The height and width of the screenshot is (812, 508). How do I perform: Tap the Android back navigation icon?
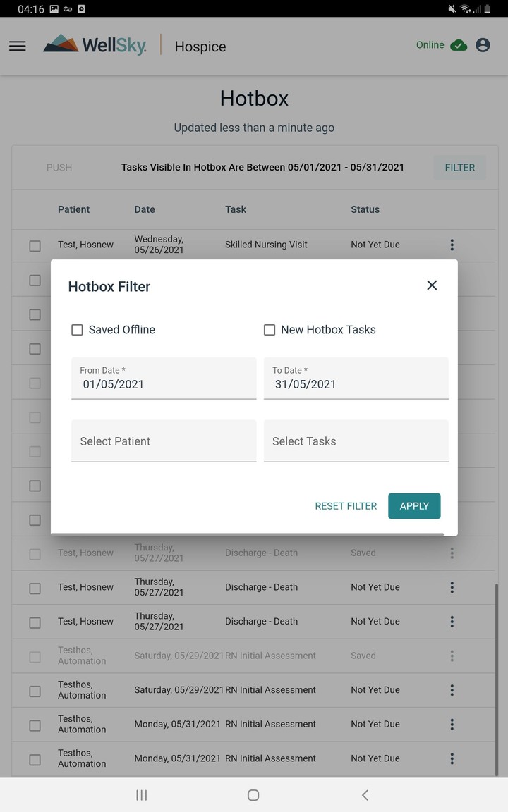(365, 795)
